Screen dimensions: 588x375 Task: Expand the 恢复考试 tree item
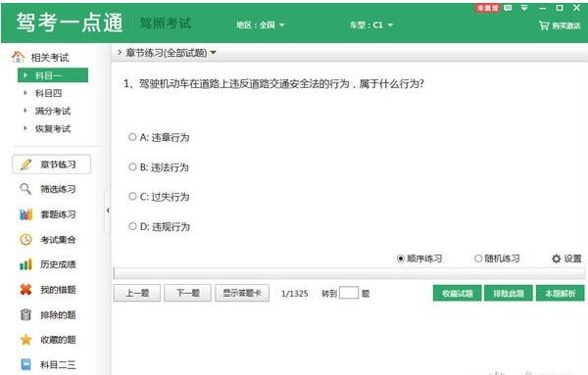[25, 128]
